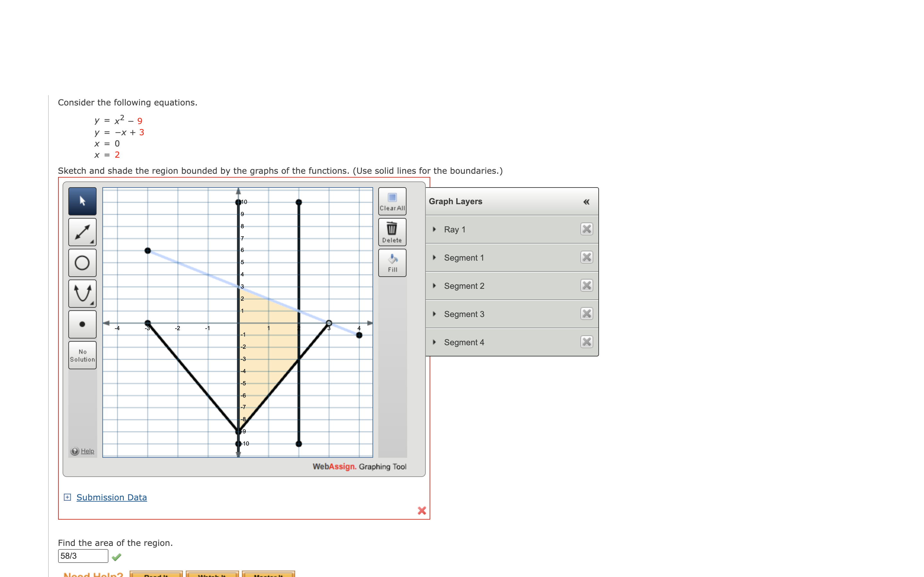The width and height of the screenshot is (924, 577).
Task: Select the circle drawing tool
Action: (x=82, y=263)
